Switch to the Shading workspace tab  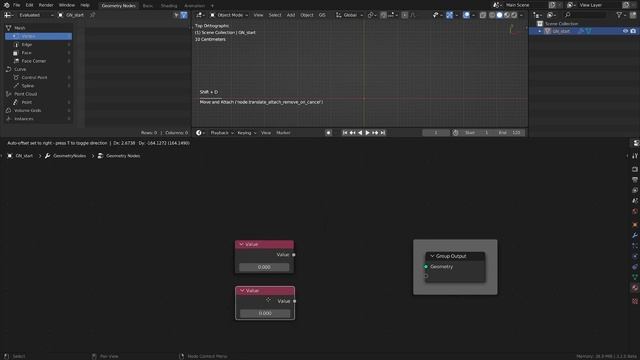[169, 6]
